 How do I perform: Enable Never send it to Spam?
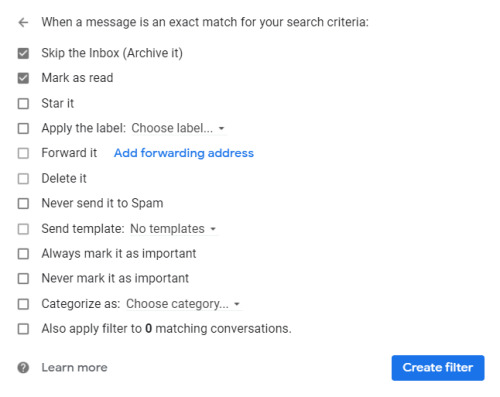(23, 203)
